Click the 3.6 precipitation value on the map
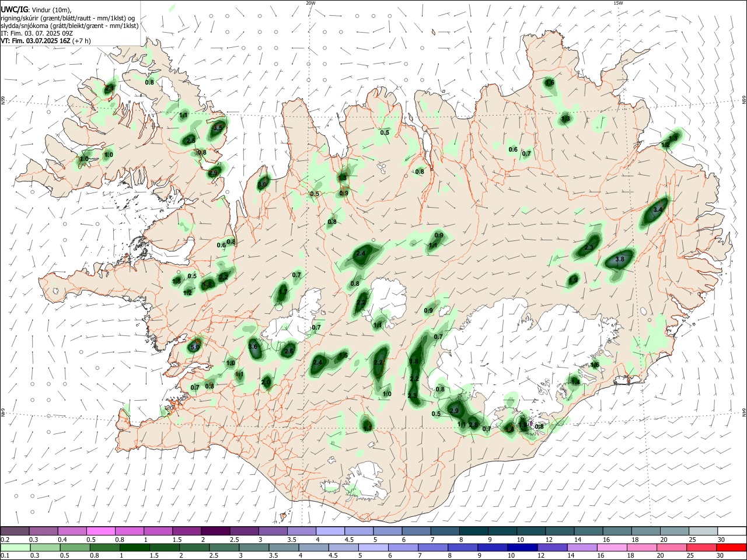The image size is (747, 560). tap(253, 346)
